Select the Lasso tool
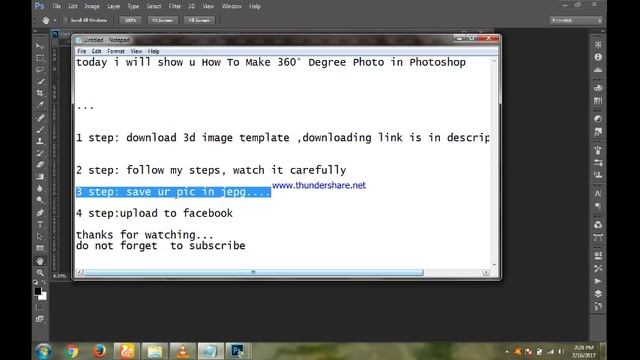 (x=40, y=69)
